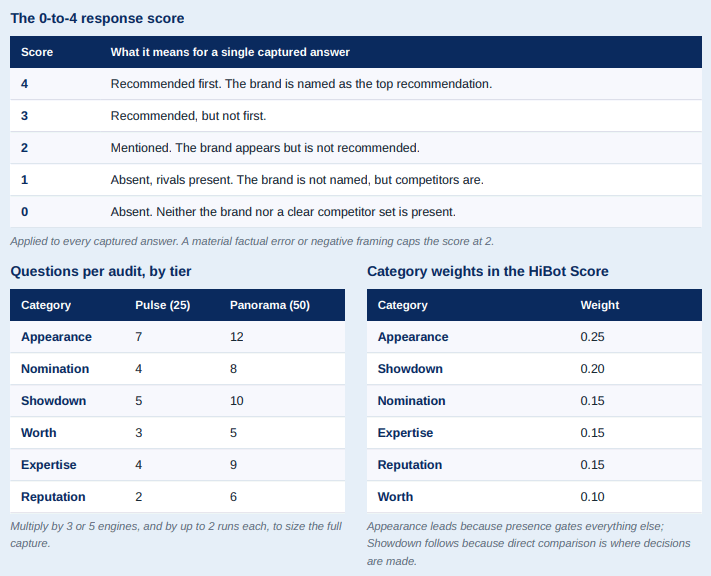Select the 'Weight' column header
Screen dimensions: 711x576
pyautogui.click(x=599, y=305)
